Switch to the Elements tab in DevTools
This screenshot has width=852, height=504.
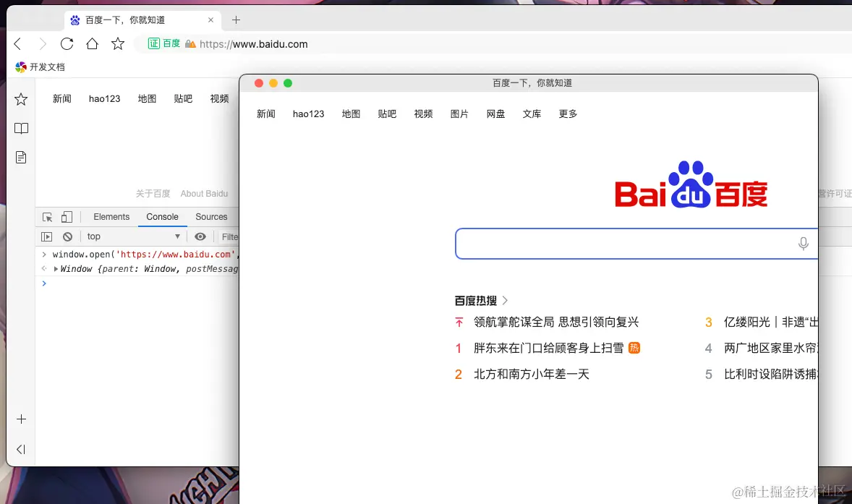click(x=111, y=216)
